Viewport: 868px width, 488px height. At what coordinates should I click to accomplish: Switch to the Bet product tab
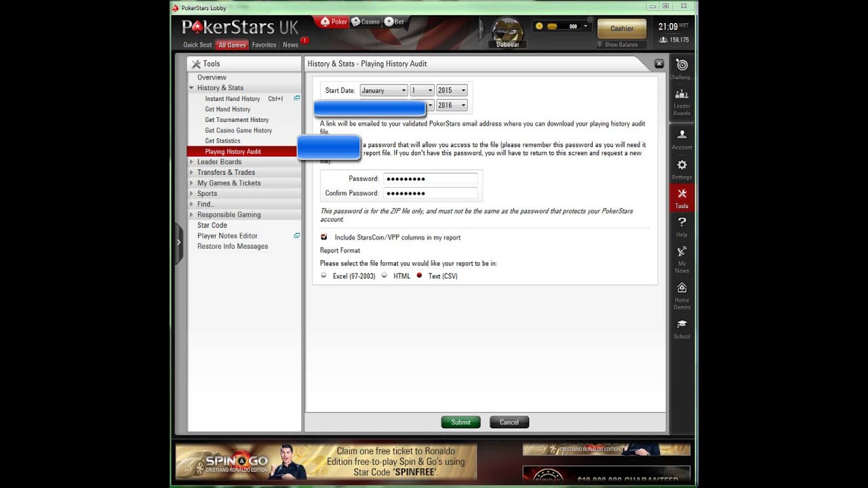(x=394, y=22)
